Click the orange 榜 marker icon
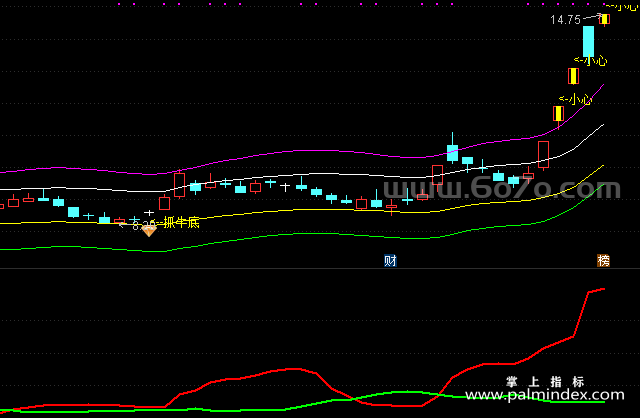Screen dimensions: 640x418 pos(603,260)
